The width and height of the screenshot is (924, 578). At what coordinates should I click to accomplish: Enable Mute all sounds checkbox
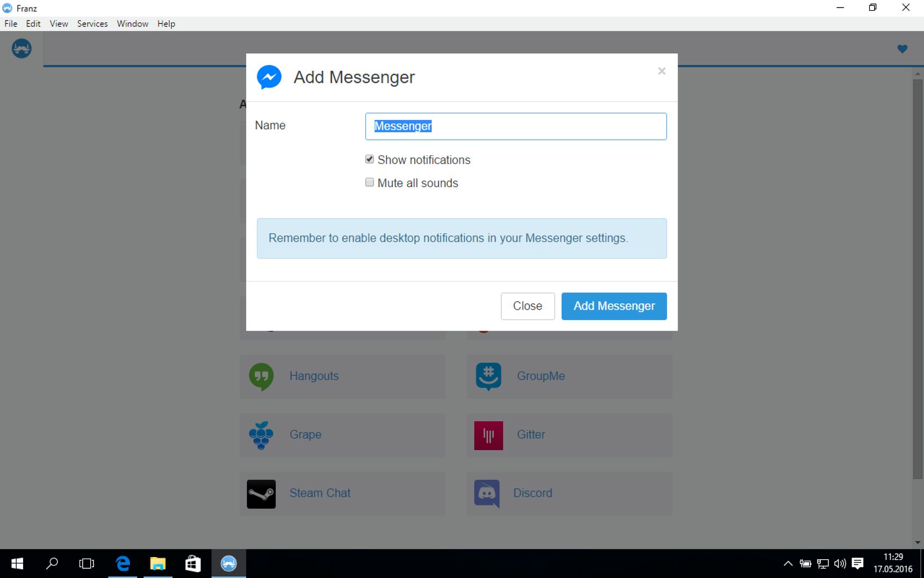(370, 182)
